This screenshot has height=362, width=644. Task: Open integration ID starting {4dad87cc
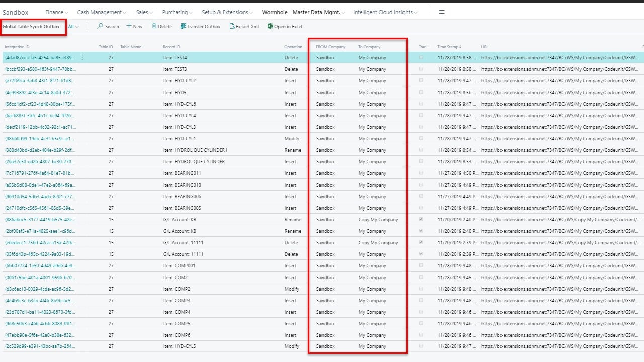click(40, 58)
